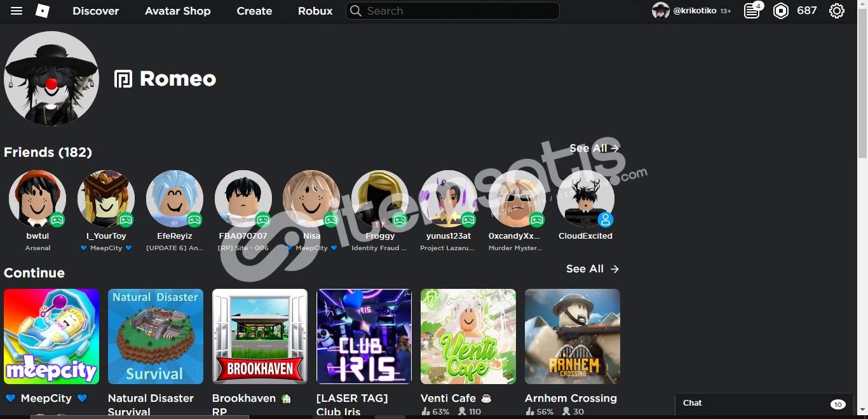Click yunus123at's green in-game status icon
This screenshot has height=419, width=868.
(468, 220)
